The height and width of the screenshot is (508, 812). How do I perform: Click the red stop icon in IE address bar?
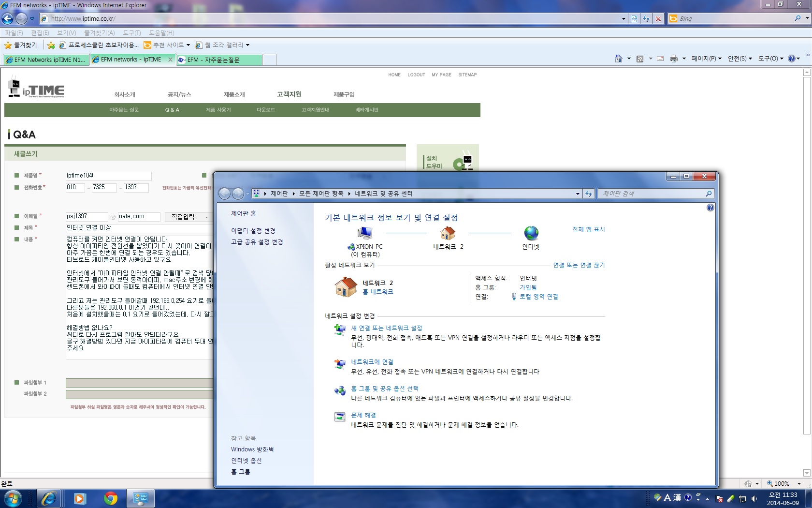click(658, 19)
